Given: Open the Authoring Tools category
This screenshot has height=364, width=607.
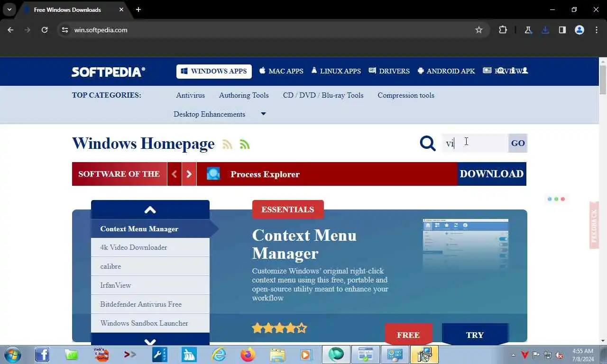Looking at the screenshot, I should (x=244, y=95).
